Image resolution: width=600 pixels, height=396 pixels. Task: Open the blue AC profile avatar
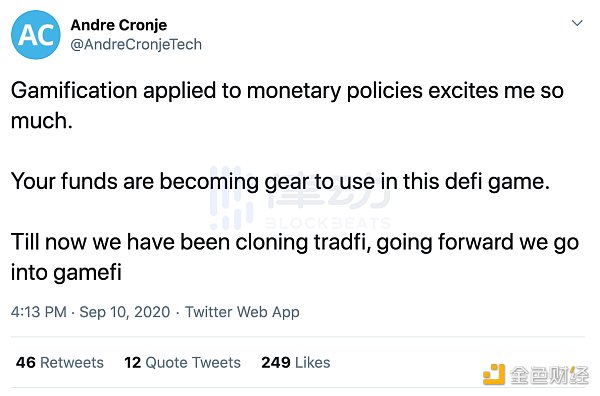point(36,35)
